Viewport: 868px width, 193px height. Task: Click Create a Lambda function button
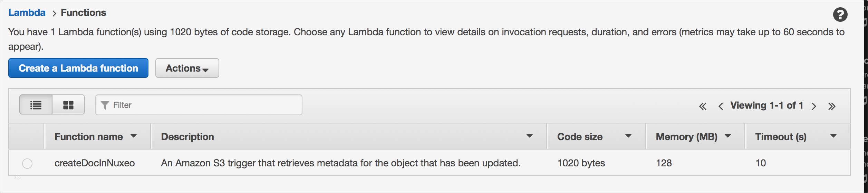pos(78,68)
